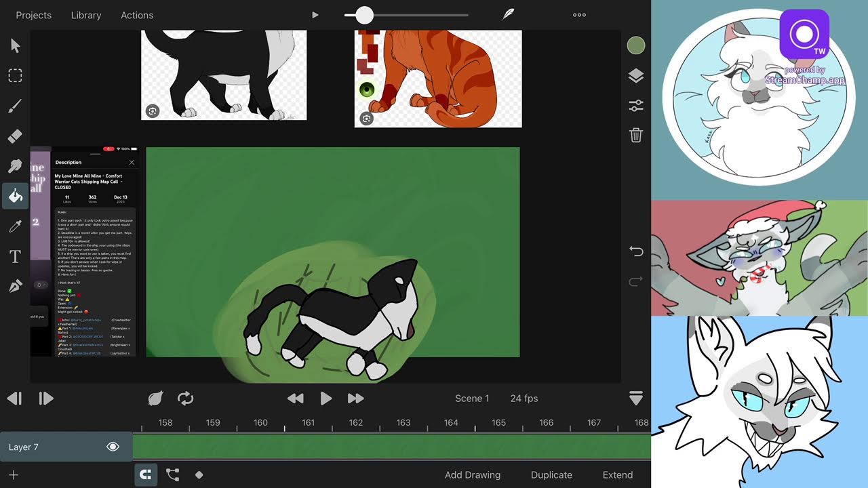868x488 pixels.
Task: Select the Smudge tool
Action: tap(15, 166)
